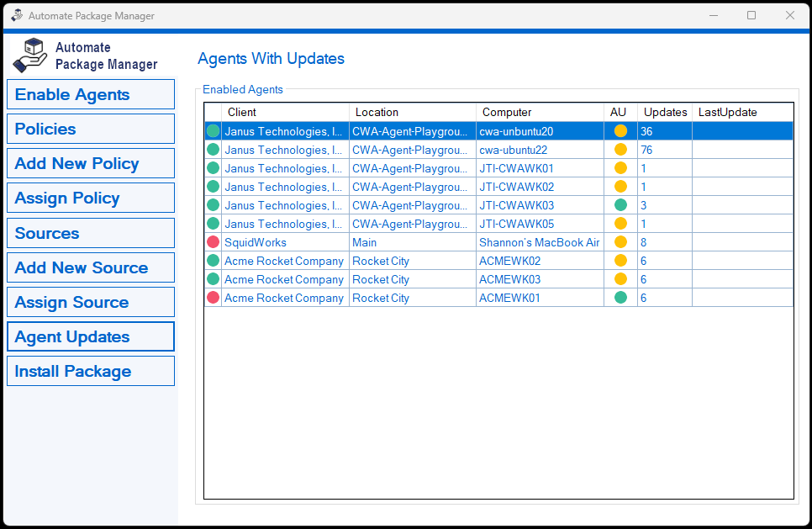This screenshot has height=529, width=812.
Task: Click yellow AU indicator for ACMEWK03
Action: click(x=620, y=279)
